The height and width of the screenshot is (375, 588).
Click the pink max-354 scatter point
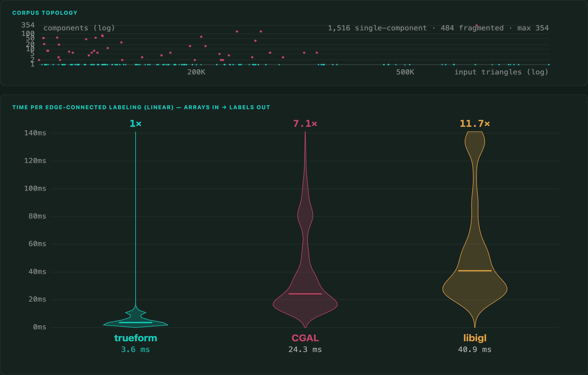tap(476, 25)
